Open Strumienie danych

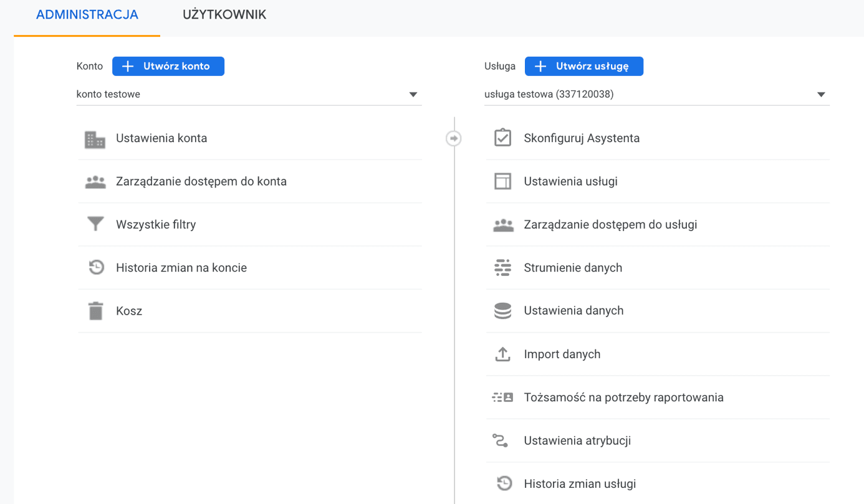pyautogui.click(x=658, y=268)
